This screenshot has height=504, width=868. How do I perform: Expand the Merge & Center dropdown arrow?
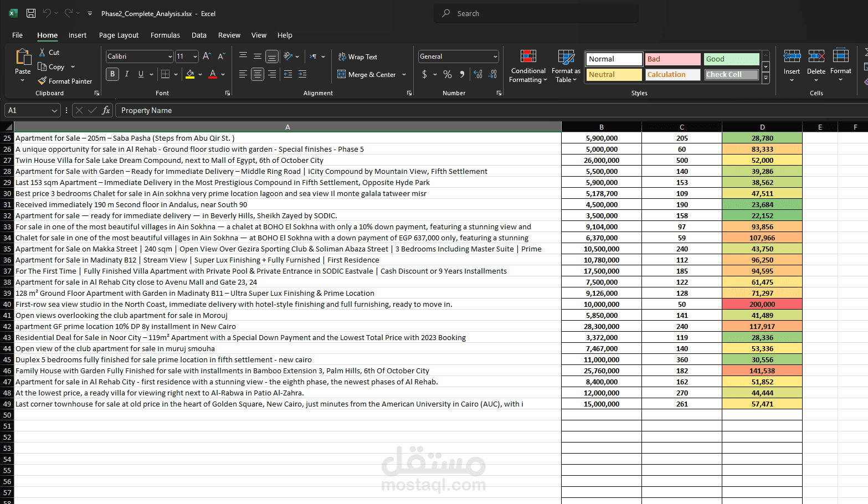[404, 74]
